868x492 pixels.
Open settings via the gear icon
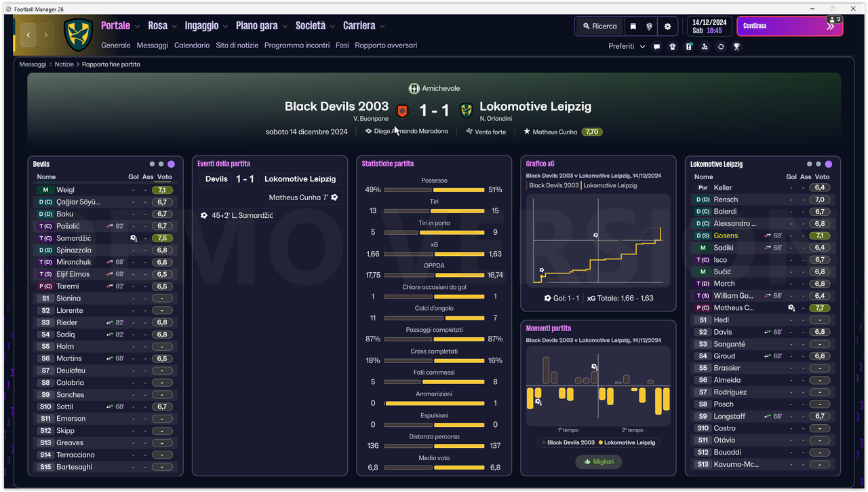pyautogui.click(x=667, y=26)
